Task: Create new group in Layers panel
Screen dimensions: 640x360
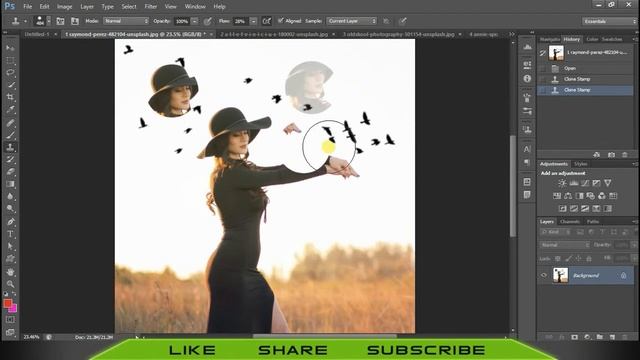Action: click(x=600, y=337)
